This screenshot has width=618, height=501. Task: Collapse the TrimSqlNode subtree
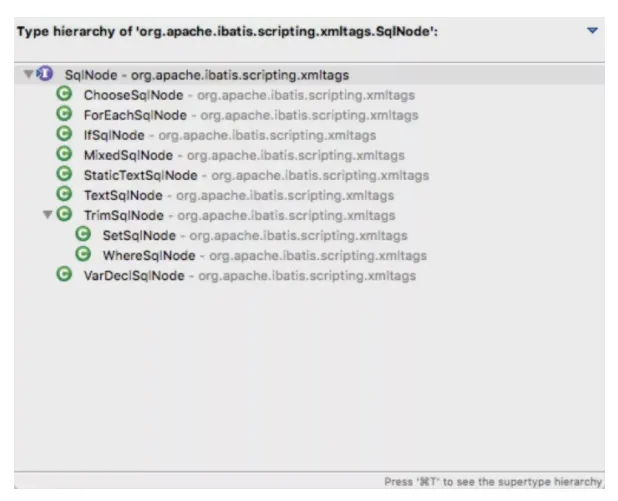click(47, 214)
